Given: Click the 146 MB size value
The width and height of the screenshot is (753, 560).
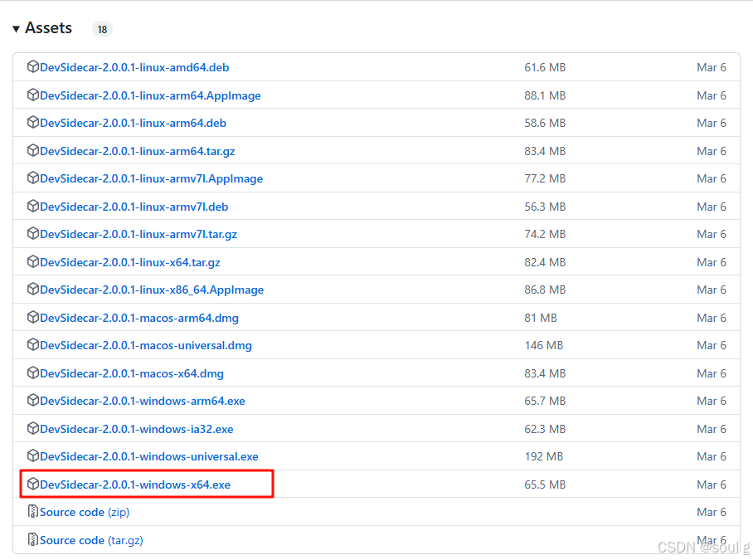Looking at the screenshot, I should pyautogui.click(x=544, y=345).
